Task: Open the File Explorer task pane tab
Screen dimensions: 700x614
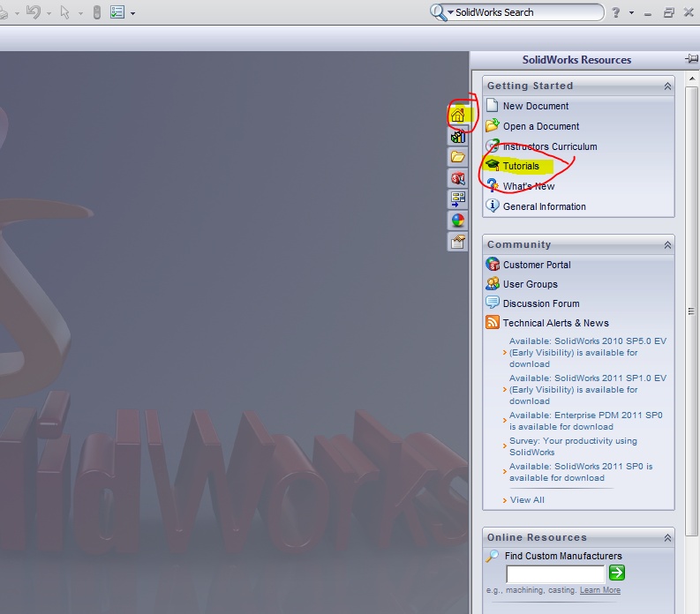Action: [x=457, y=157]
